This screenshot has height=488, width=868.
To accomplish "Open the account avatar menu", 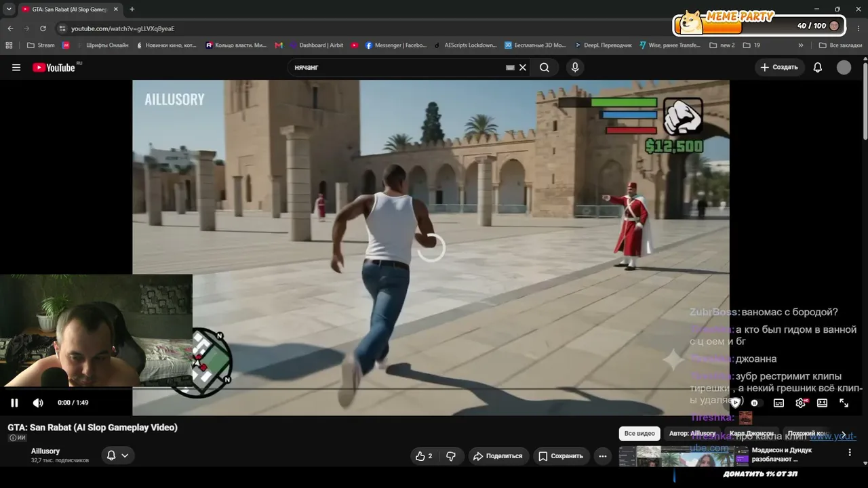I will (844, 67).
